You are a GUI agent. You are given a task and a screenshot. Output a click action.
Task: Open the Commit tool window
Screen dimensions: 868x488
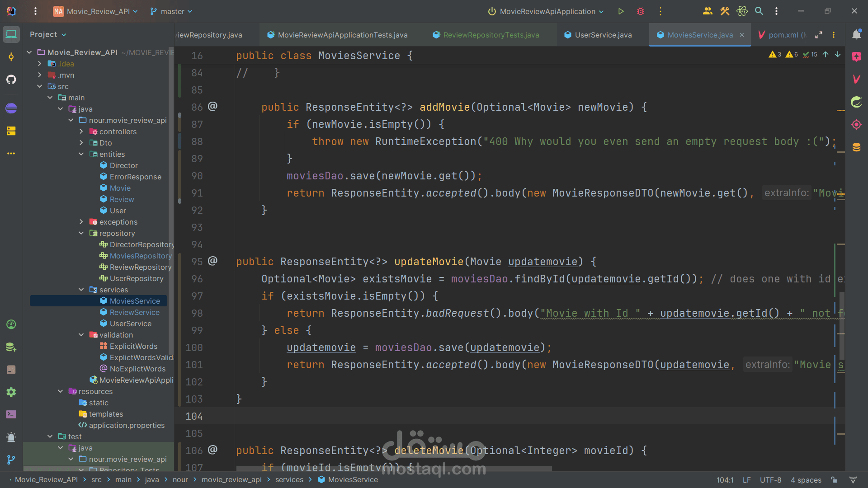11,57
